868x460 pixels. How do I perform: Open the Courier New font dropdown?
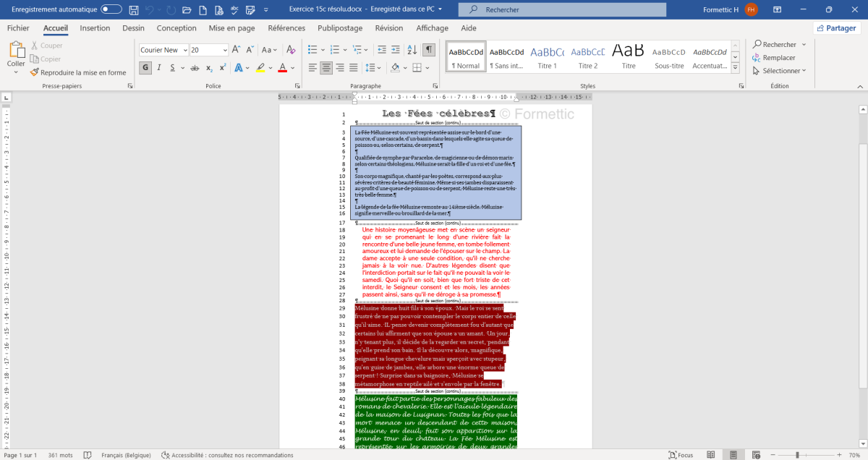click(x=184, y=50)
